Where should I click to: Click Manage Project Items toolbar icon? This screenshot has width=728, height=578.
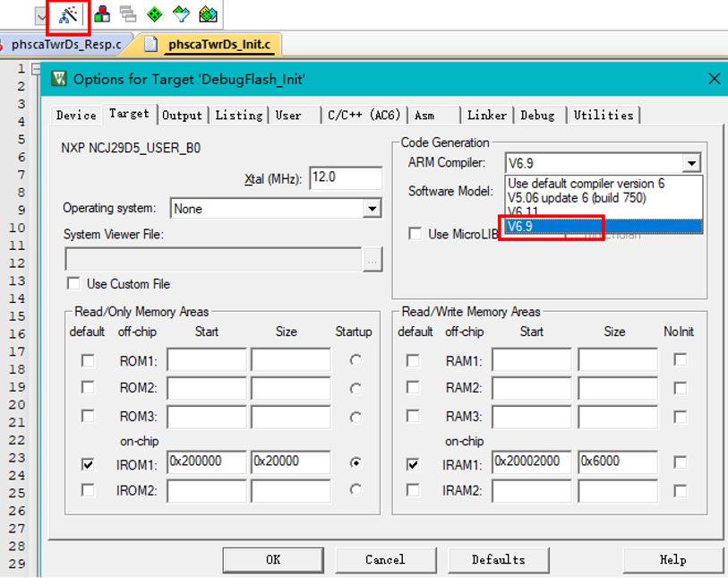point(102,14)
